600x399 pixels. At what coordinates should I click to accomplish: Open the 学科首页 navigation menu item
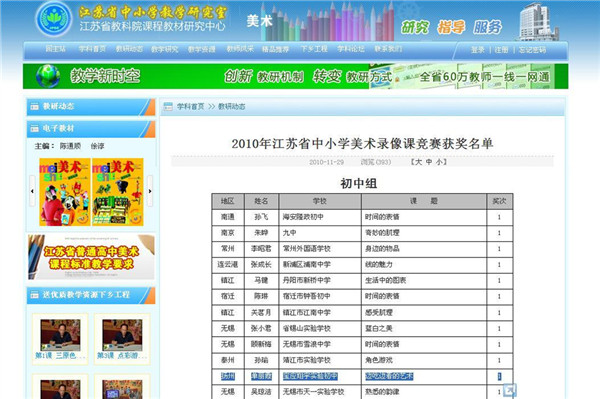click(92, 49)
